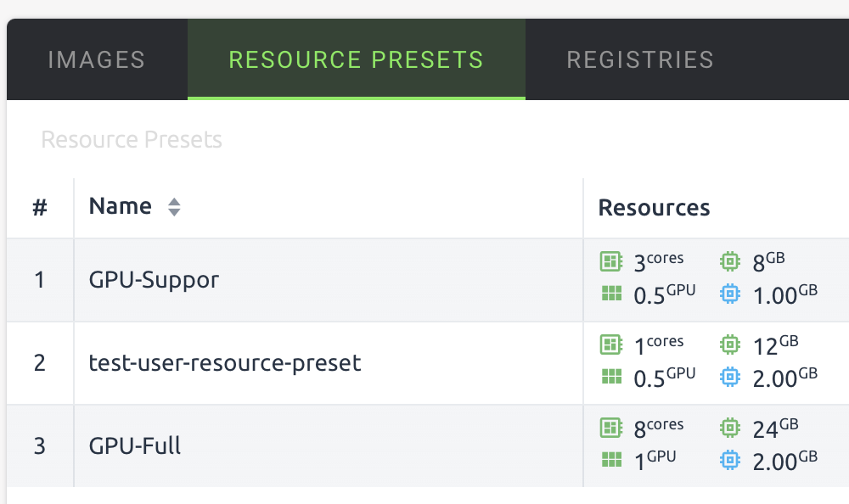
Task: Click the 1 cores CPU icon for test-user-resource-preset
Action: tap(610, 344)
